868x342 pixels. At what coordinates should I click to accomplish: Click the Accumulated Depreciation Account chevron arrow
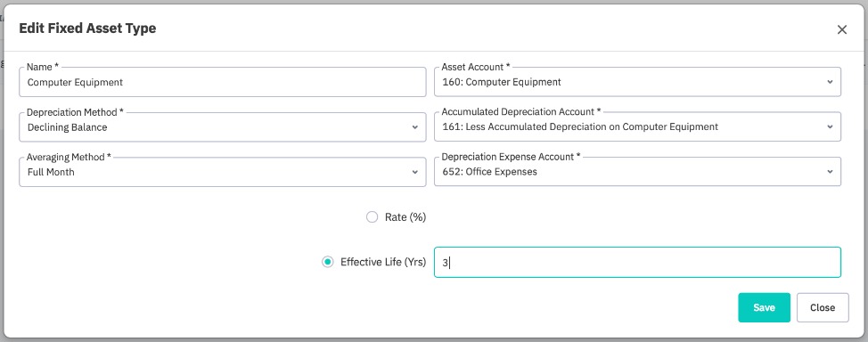(x=830, y=126)
